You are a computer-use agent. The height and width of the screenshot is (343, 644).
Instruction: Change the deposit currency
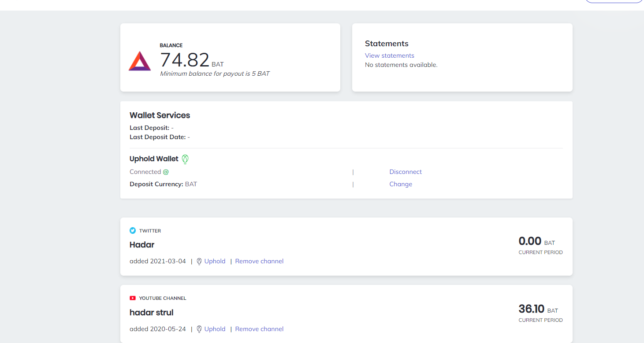401,184
